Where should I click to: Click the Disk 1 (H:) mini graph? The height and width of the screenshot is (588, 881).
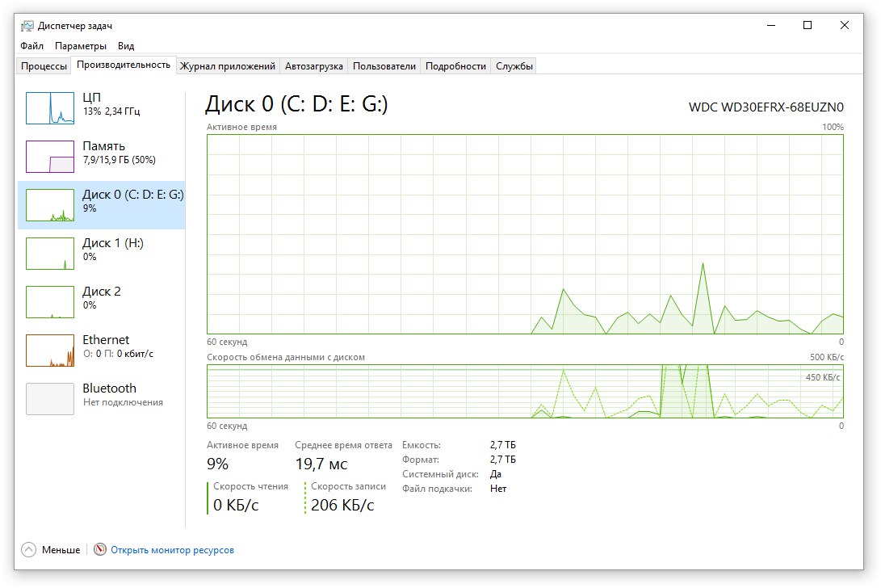[50, 254]
